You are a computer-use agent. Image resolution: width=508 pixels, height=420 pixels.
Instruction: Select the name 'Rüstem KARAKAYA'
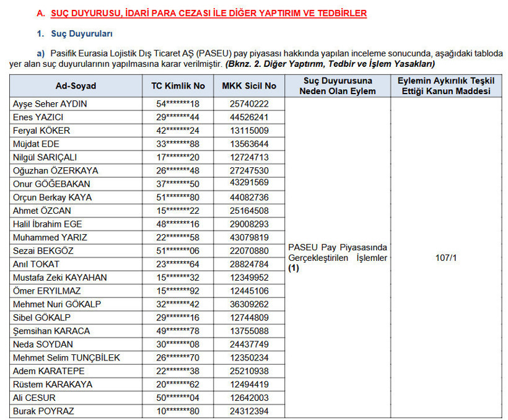coord(53,384)
